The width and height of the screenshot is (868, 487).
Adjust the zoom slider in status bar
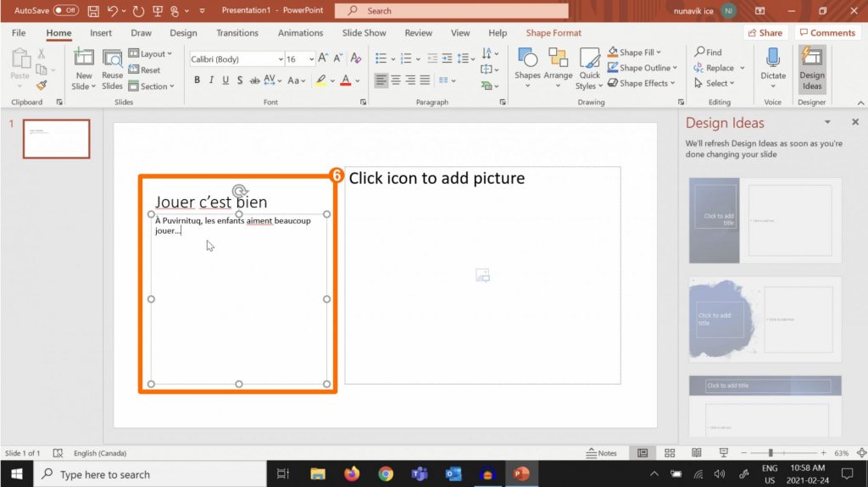point(771,453)
